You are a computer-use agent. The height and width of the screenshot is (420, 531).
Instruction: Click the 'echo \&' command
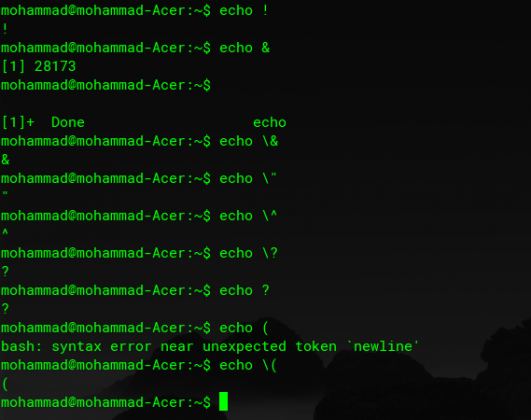pos(249,141)
